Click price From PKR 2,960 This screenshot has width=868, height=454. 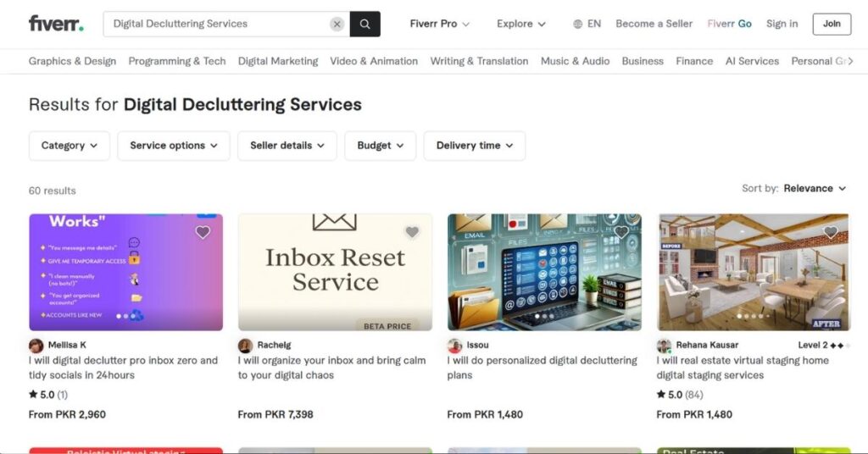67,415
